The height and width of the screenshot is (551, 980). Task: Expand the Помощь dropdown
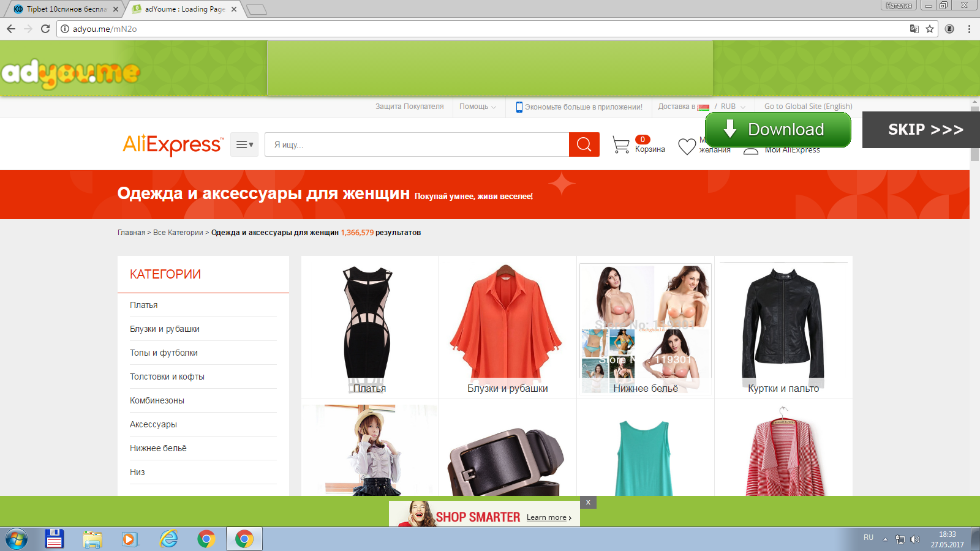(478, 107)
